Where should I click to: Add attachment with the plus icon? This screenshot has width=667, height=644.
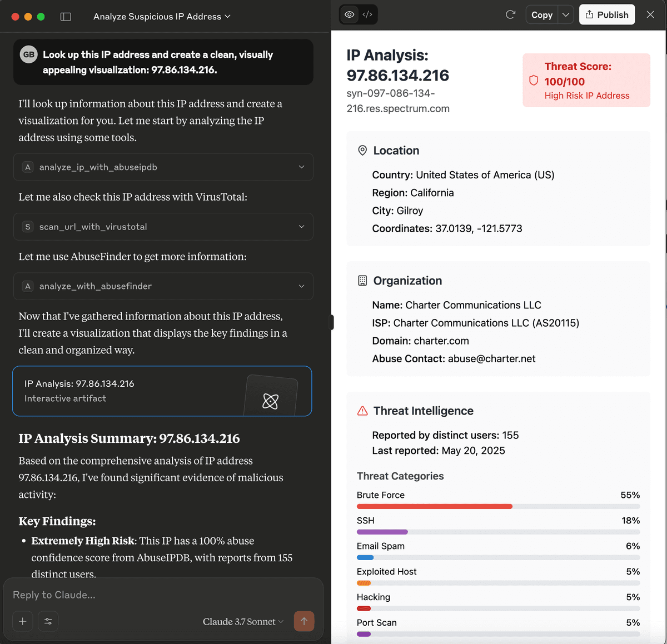click(23, 621)
